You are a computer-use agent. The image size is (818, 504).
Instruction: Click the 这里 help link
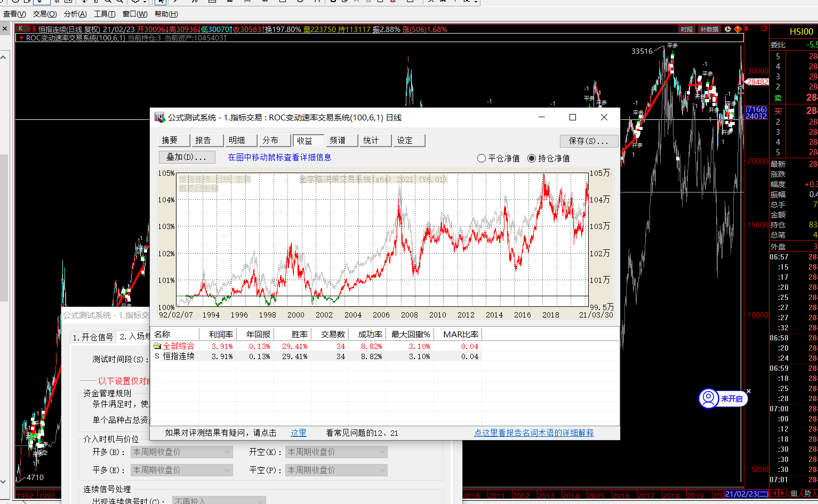coord(299,433)
